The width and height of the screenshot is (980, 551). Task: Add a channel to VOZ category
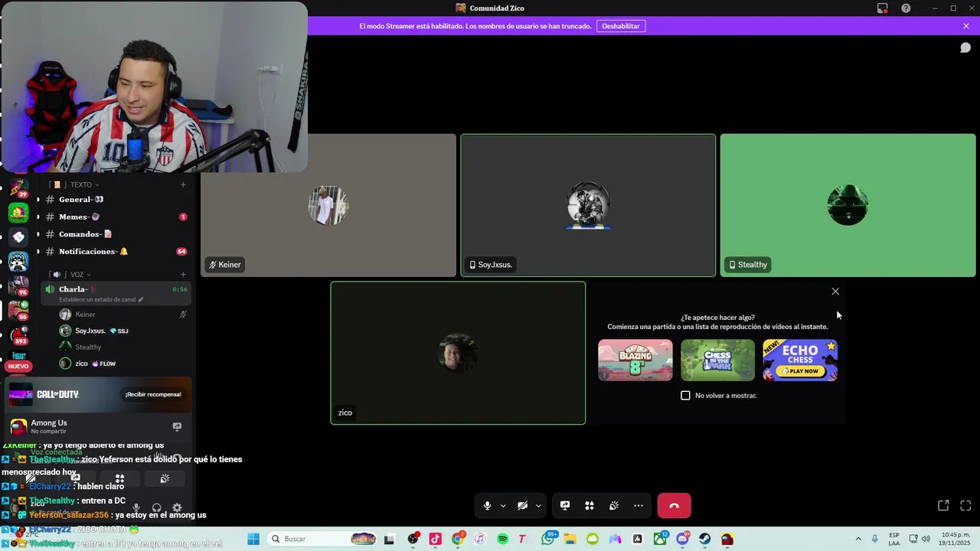183,274
